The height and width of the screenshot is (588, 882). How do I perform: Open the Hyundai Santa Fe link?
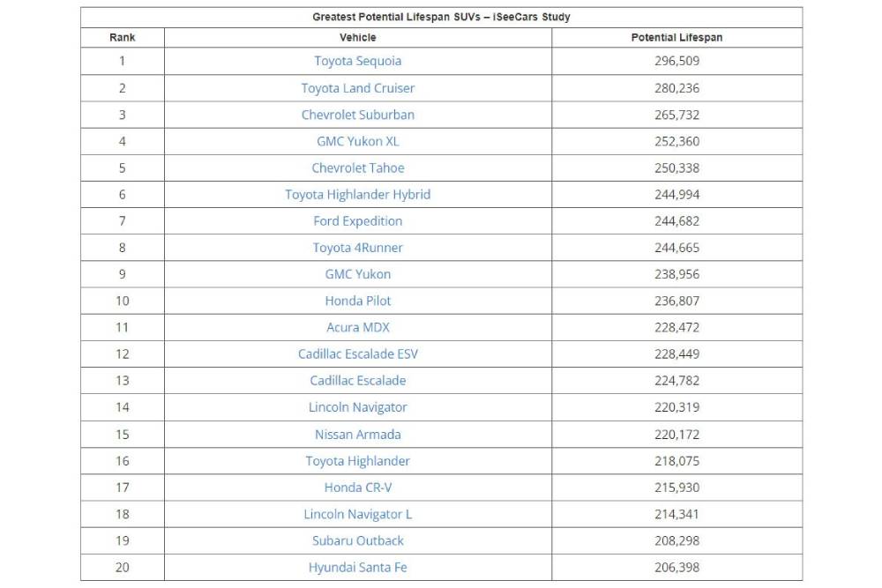tap(357, 568)
